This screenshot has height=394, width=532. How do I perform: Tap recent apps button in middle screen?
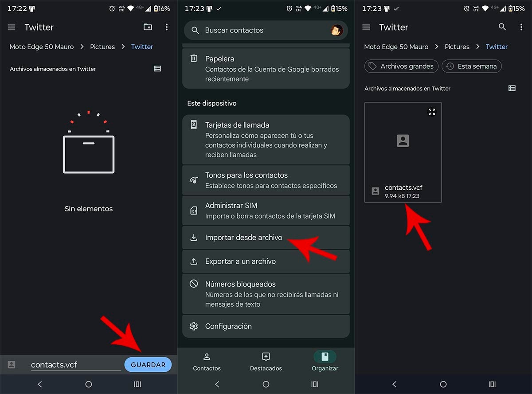[x=315, y=384]
